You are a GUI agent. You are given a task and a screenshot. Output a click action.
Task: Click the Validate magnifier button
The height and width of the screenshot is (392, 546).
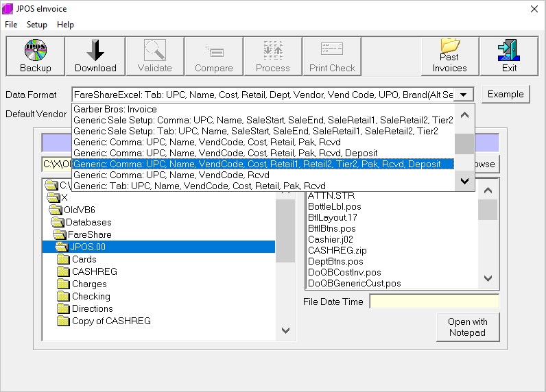click(154, 56)
